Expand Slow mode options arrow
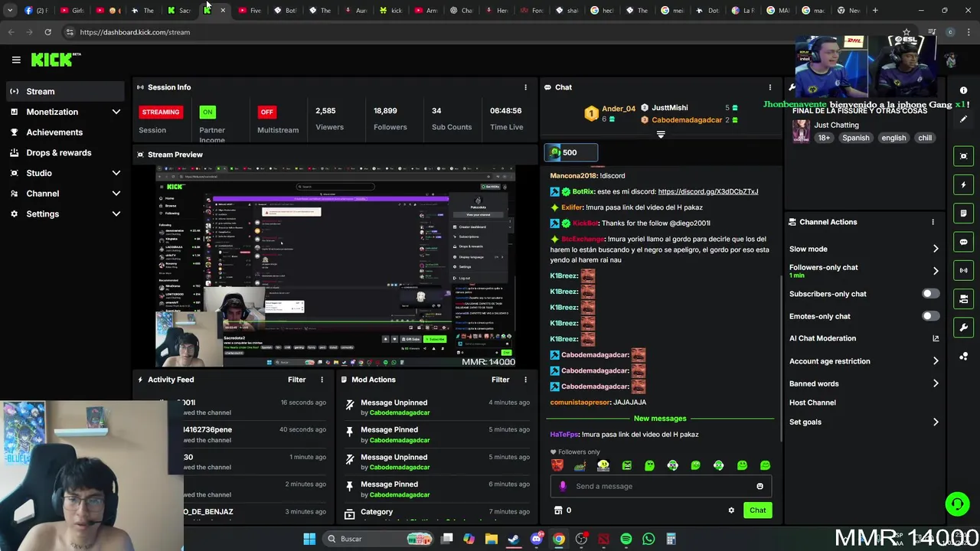The height and width of the screenshot is (551, 980). pyautogui.click(x=936, y=249)
